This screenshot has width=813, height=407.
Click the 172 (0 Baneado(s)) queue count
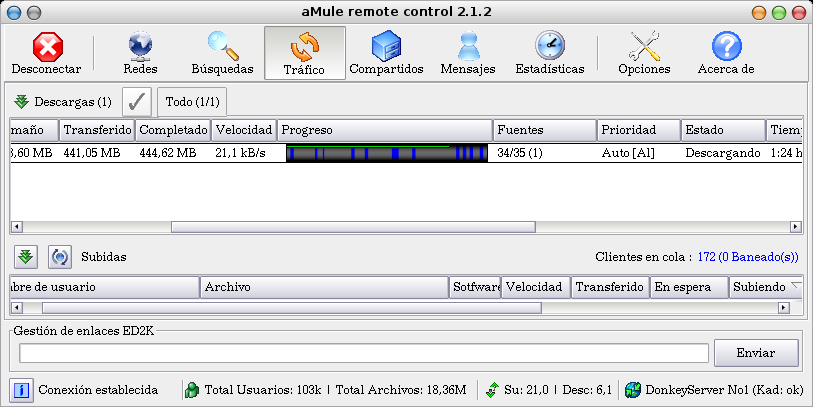click(x=748, y=257)
